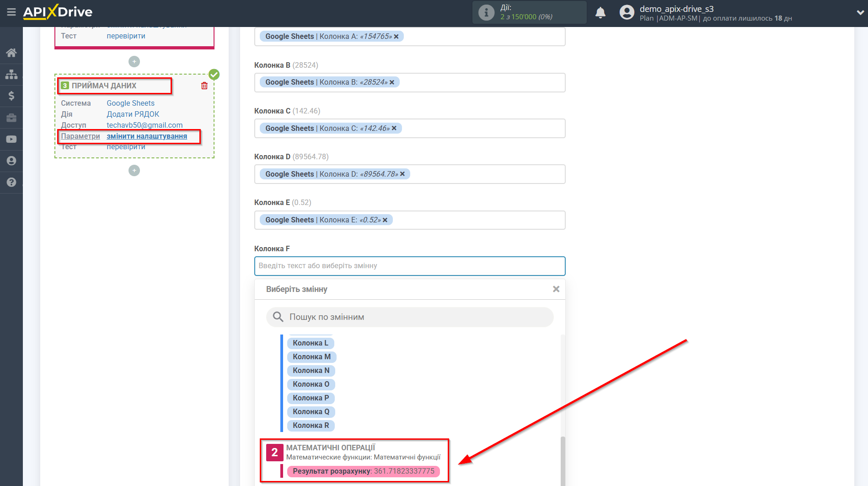Select the Результат розрахунку variable
This screenshot has width=868, height=486.
(364, 471)
